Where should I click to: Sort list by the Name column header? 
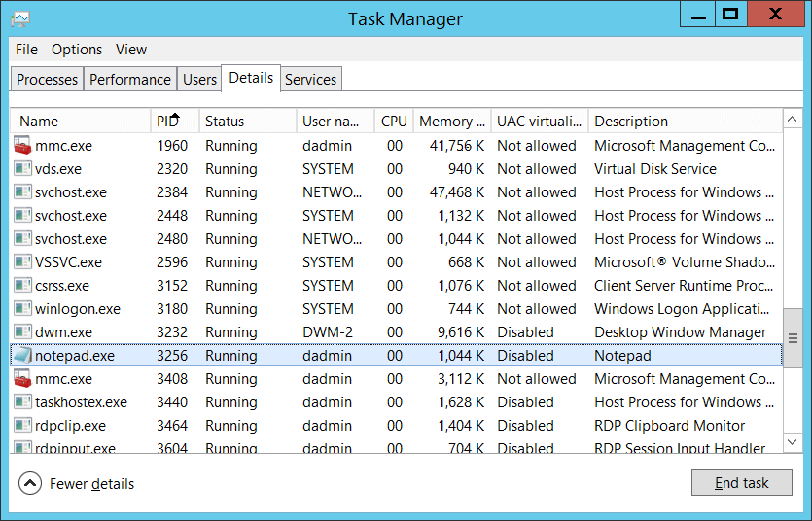pyautogui.click(x=40, y=122)
